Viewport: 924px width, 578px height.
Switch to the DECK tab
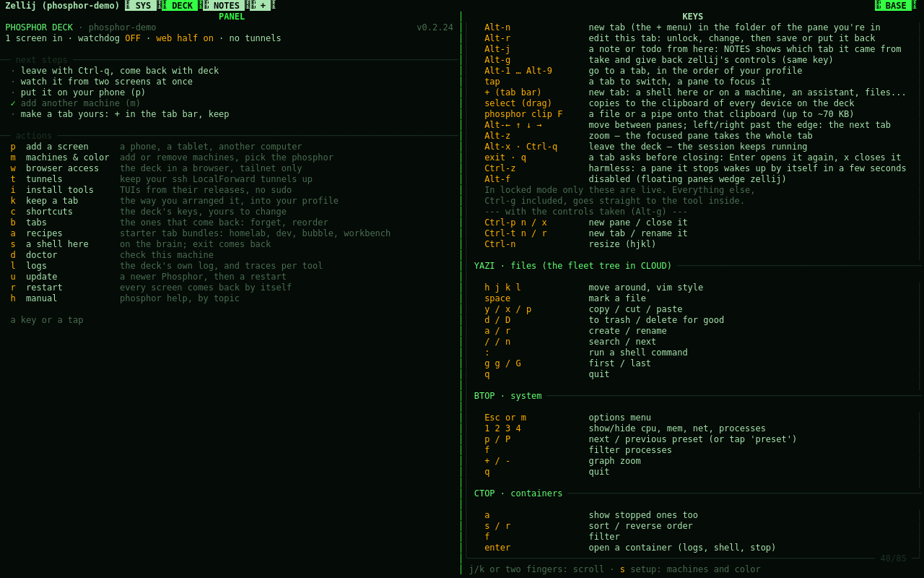pos(182,6)
